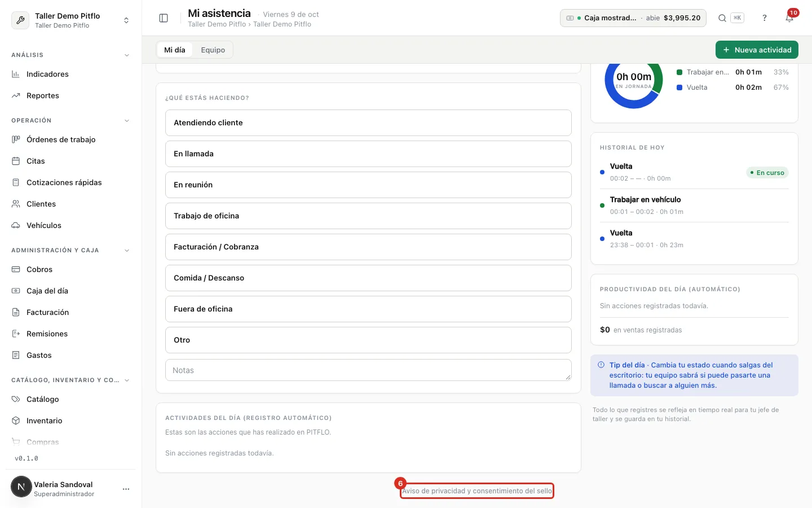Screen dimensions: 812x508
Task: Click the Citas calendar icon
Action: click(16, 161)
